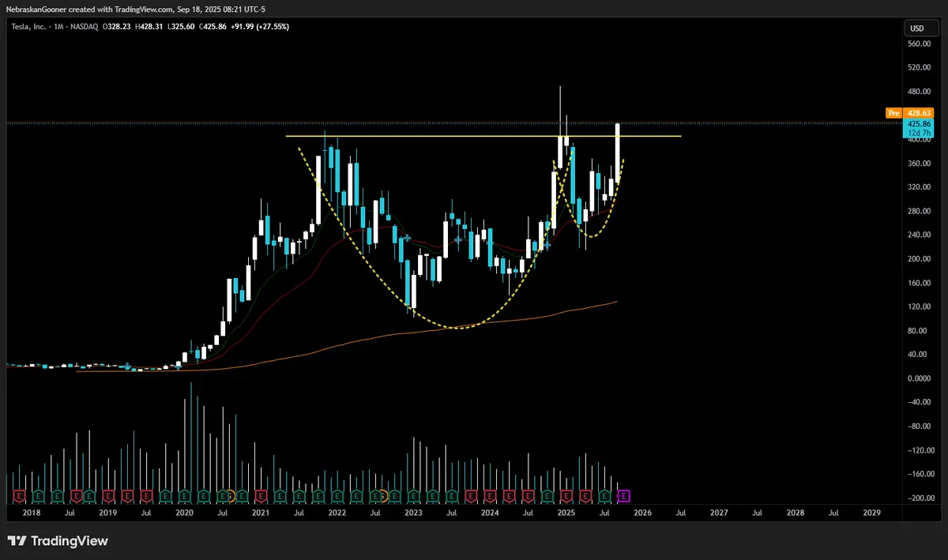Click the 120.00 price axis label
Screen dimensions: 948x560
920,306
